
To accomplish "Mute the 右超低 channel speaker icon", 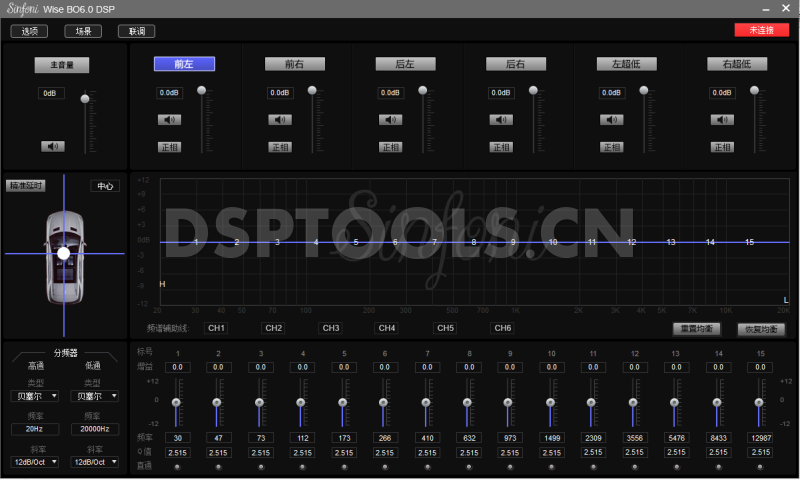I will [x=722, y=120].
